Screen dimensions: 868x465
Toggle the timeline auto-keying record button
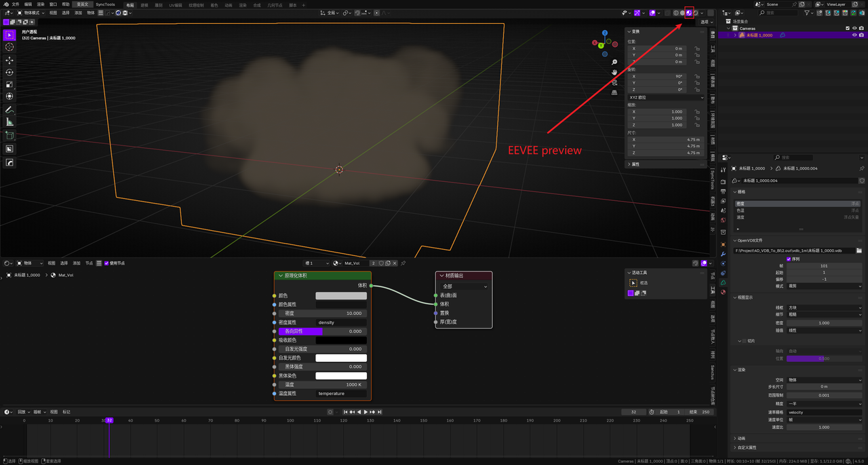[x=330, y=412]
